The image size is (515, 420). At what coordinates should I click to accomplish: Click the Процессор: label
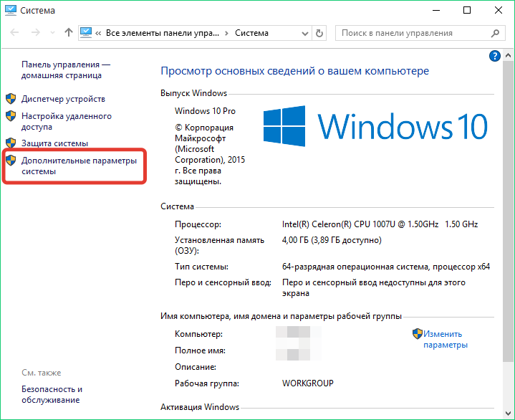pos(198,224)
